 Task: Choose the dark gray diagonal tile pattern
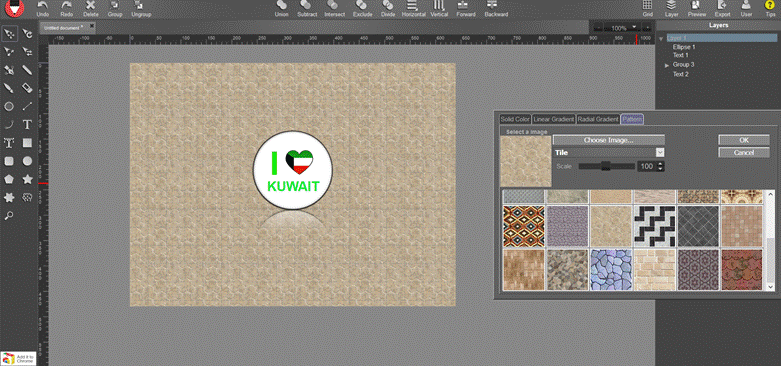pyautogui.click(x=698, y=227)
